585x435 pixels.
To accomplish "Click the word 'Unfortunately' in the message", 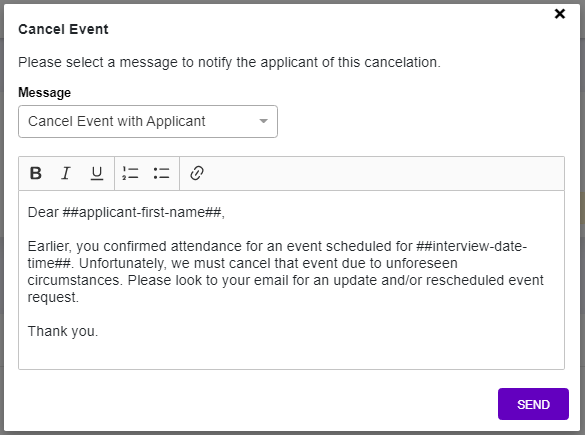I will (x=123, y=263).
